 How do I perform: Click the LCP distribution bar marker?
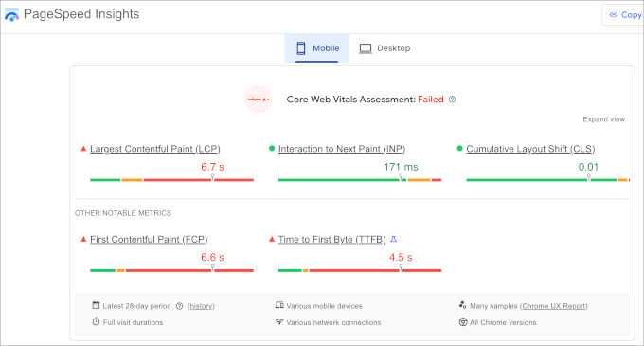212,177
